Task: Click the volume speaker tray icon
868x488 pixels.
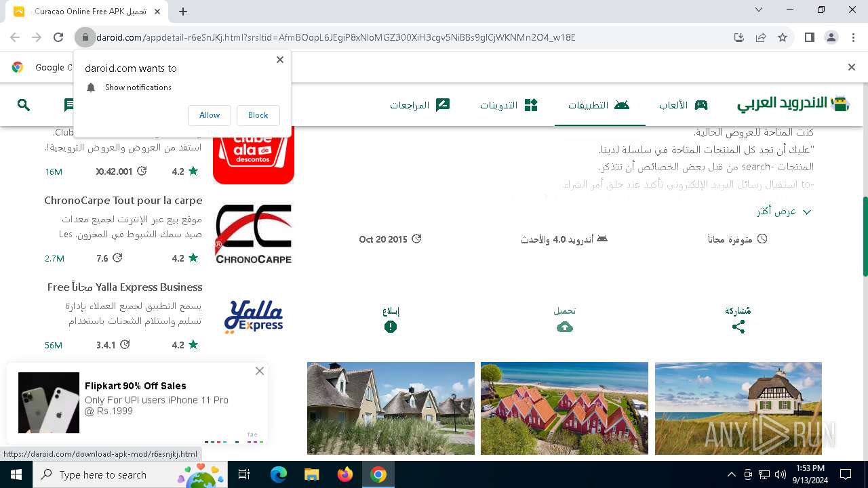Action: coord(781,474)
